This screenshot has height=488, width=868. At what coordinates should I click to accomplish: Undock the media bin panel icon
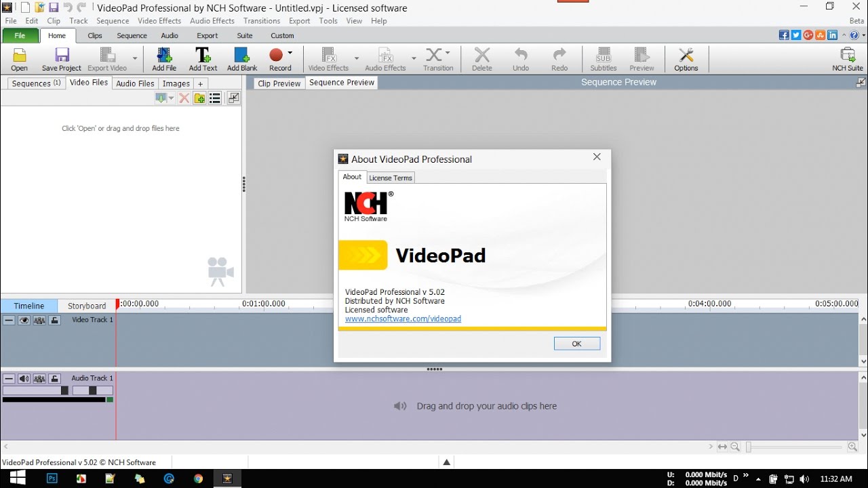[233, 98]
